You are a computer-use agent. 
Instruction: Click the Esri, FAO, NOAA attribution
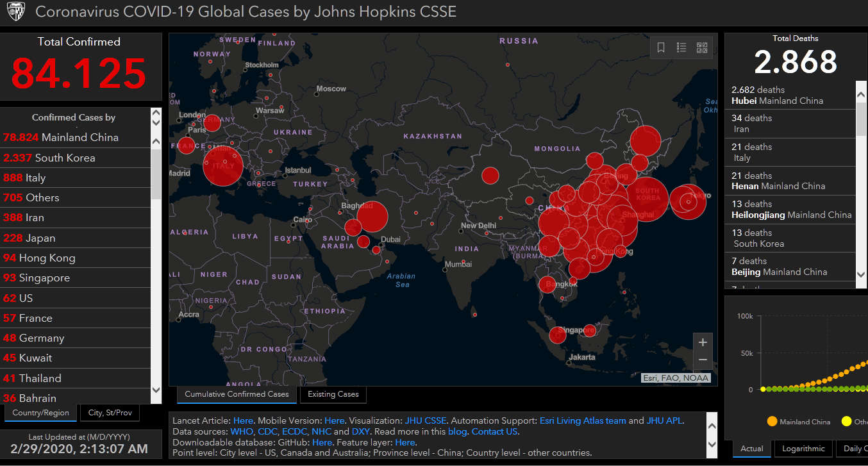[x=676, y=378]
